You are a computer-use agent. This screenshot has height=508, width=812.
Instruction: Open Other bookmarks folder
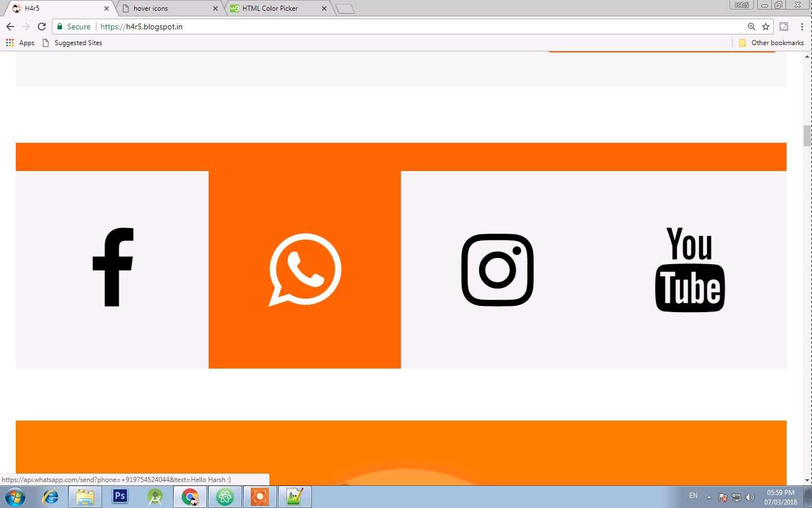click(x=771, y=43)
